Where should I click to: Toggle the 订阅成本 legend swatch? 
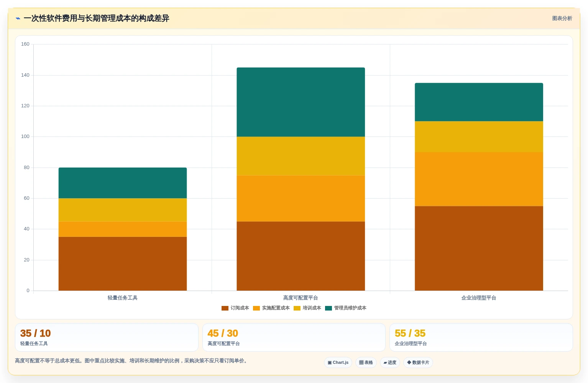tap(225, 308)
